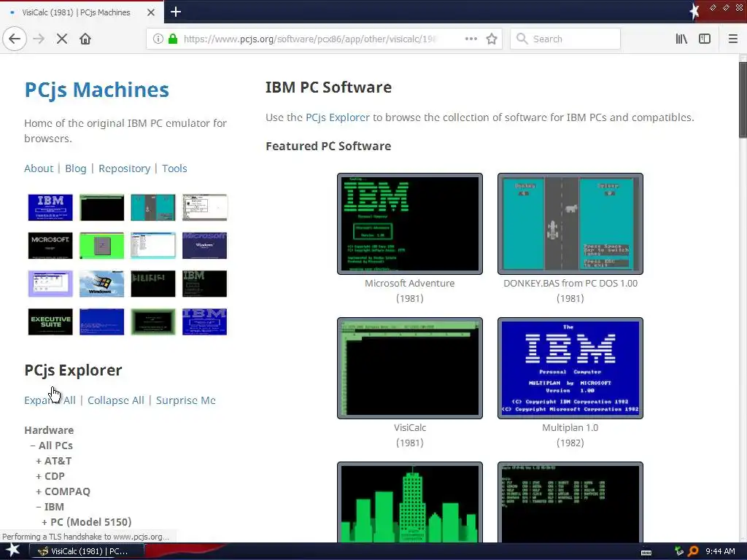This screenshot has width=747, height=560.
Task: Click Expand All in PCjs Explorer
Action: pos(50,400)
